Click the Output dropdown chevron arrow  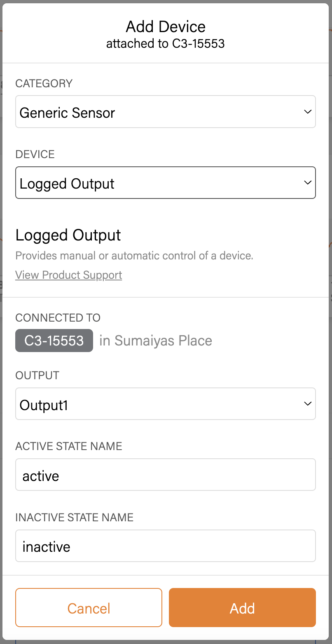point(307,404)
